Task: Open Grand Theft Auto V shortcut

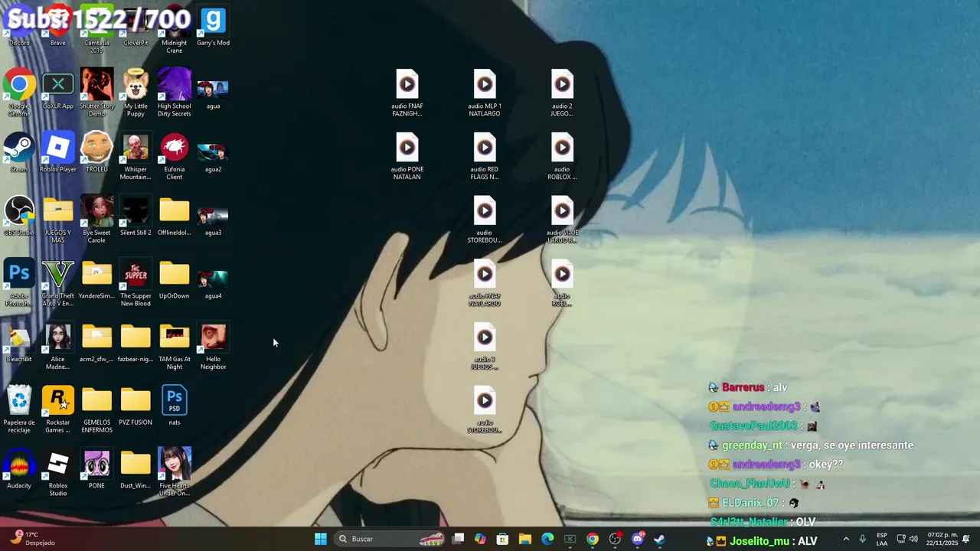Action: pyautogui.click(x=58, y=283)
